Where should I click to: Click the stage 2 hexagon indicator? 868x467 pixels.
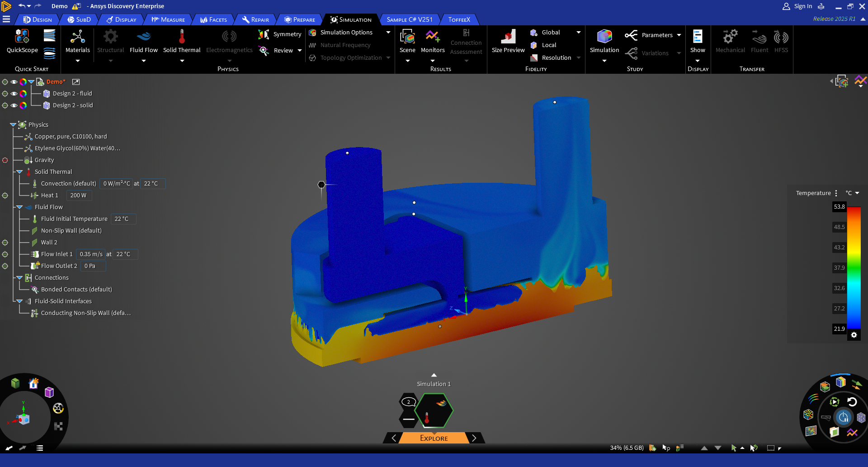click(x=409, y=402)
